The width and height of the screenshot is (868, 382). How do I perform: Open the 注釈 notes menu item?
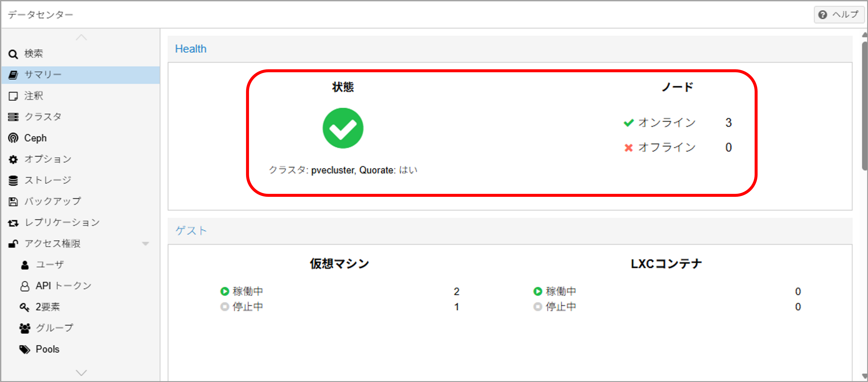(x=33, y=96)
